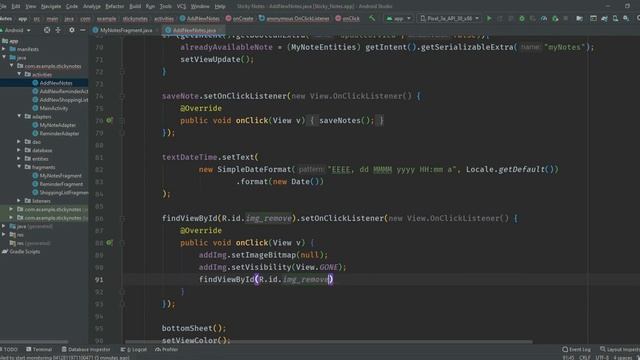Collapse the adapters package
Screen dimensions: 640x360
[19, 116]
